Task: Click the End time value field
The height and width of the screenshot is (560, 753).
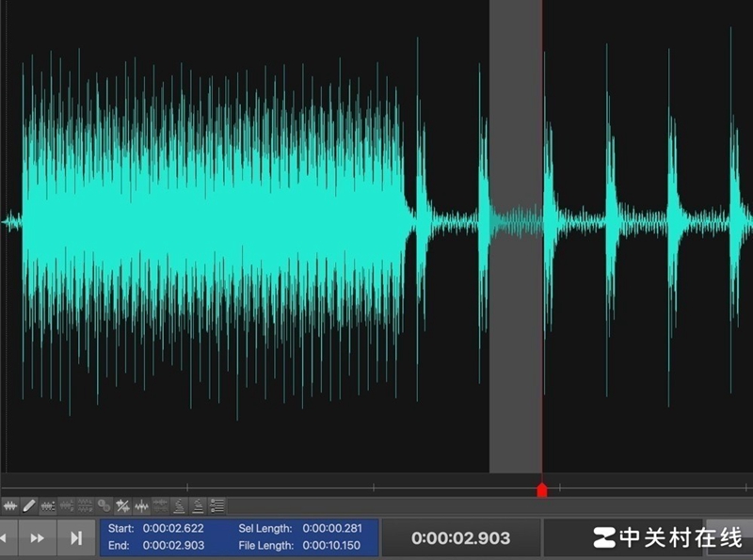Action: (173, 546)
